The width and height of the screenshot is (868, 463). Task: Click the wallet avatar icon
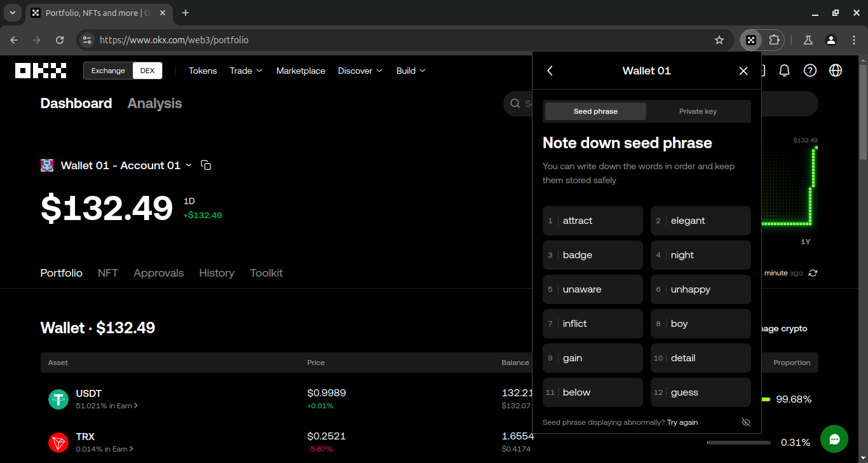(47, 165)
